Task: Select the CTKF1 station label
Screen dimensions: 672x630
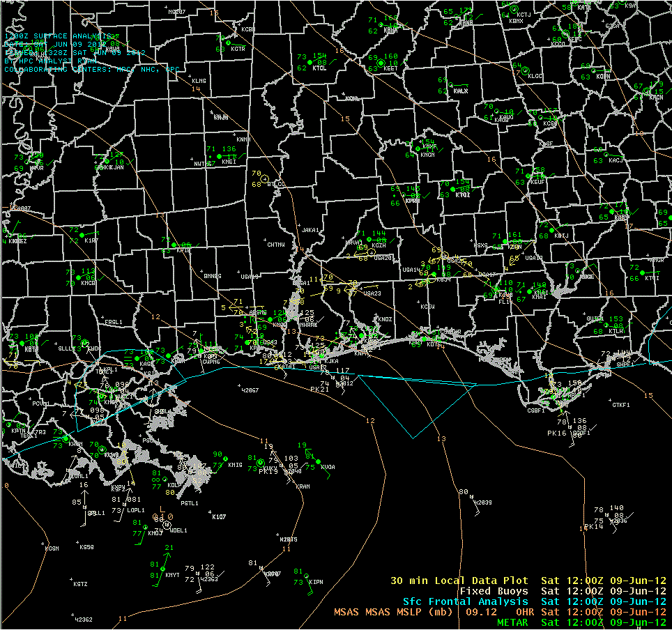Action: (x=621, y=405)
